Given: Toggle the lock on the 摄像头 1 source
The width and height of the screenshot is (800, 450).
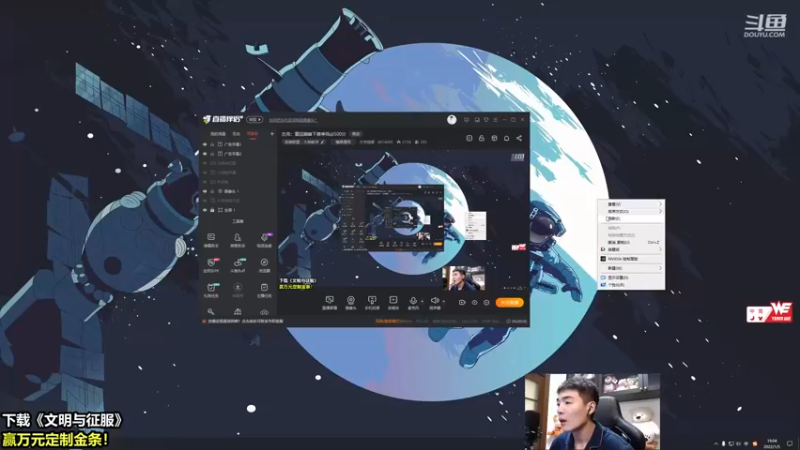Looking at the screenshot, I should coord(212,191).
